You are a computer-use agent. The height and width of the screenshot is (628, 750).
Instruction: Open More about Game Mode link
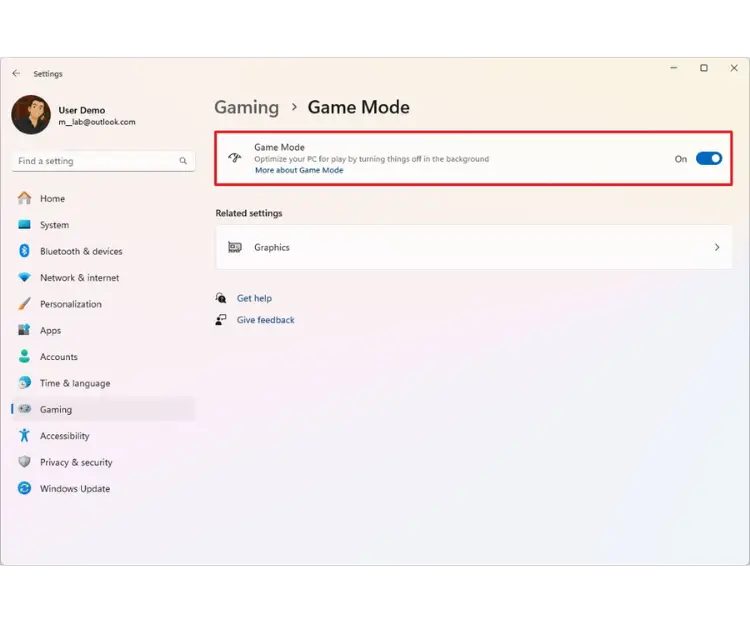[299, 170]
